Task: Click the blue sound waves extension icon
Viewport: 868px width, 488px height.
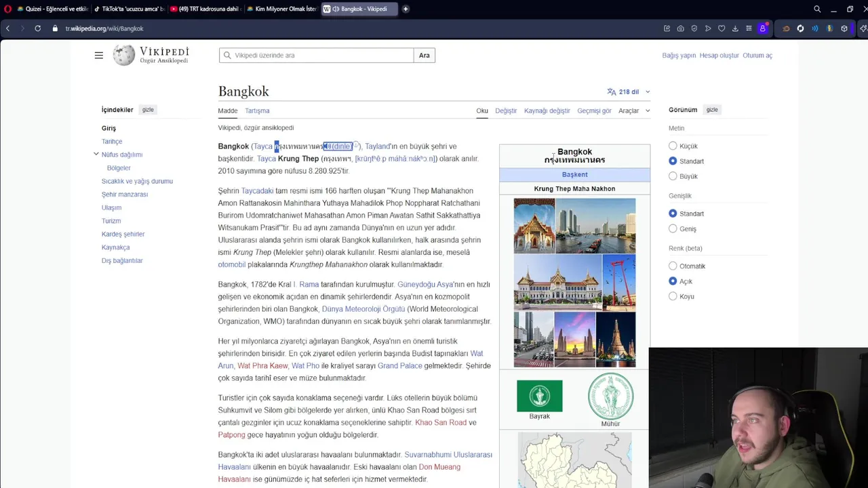Action: (x=814, y=28)
